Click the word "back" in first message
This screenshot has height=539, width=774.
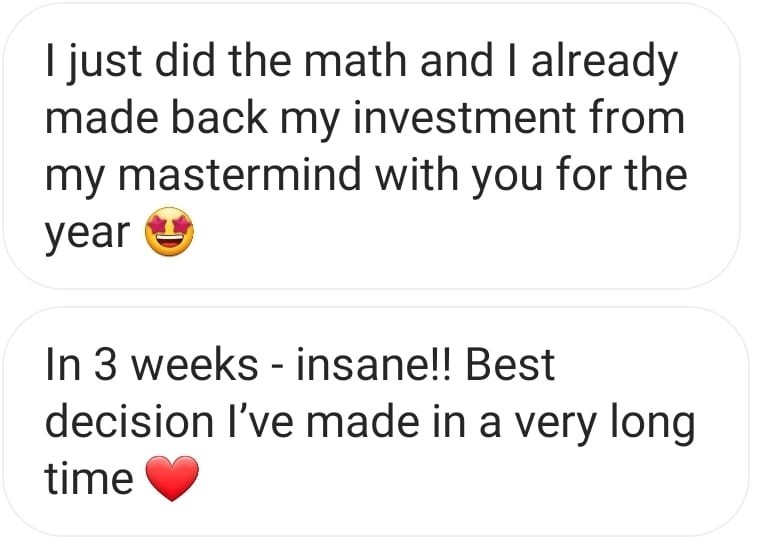[219, 117]
